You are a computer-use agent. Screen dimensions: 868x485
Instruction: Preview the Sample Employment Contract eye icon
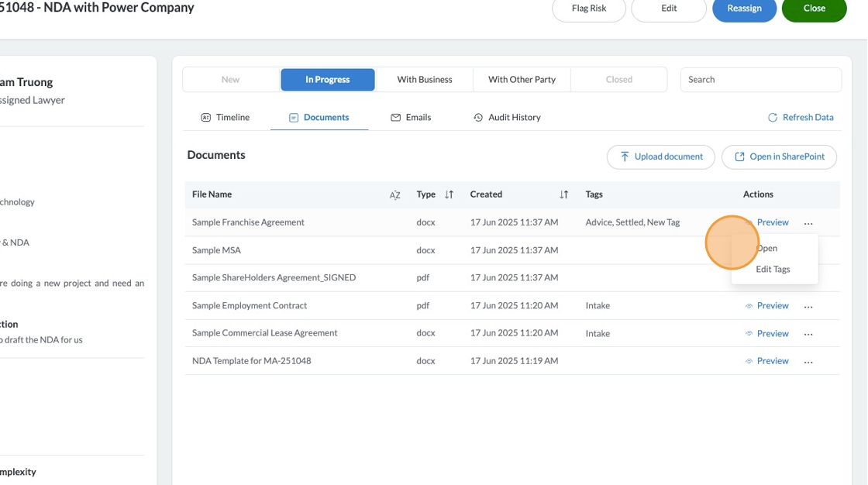749,306
